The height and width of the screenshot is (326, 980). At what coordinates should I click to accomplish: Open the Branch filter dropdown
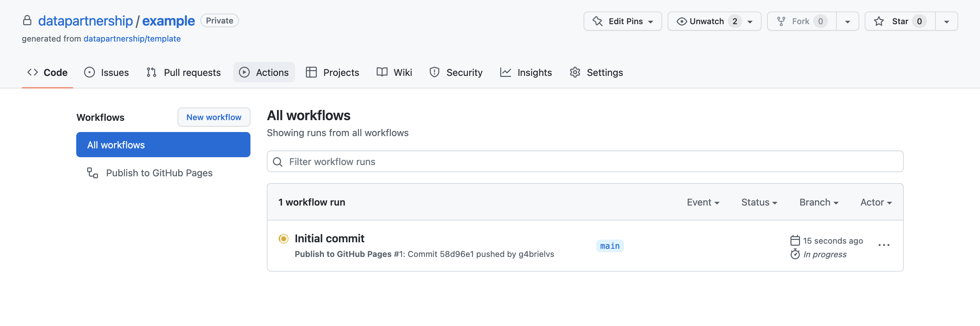818,202
